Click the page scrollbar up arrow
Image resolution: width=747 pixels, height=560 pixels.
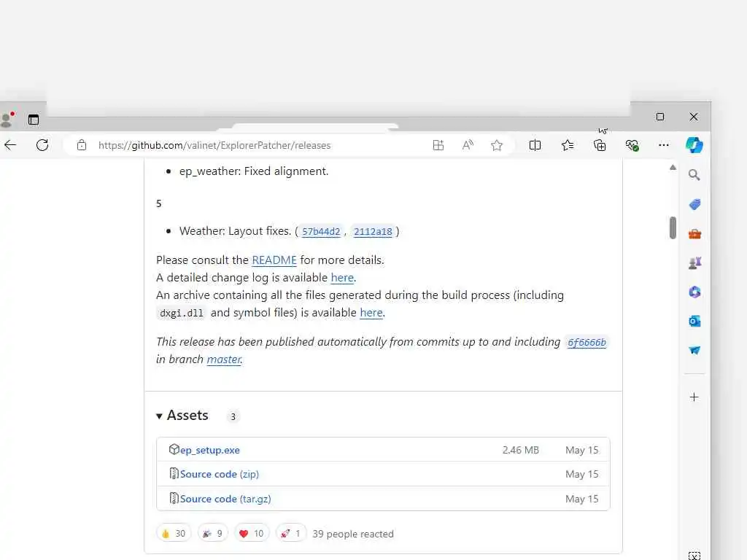[673, 167]
